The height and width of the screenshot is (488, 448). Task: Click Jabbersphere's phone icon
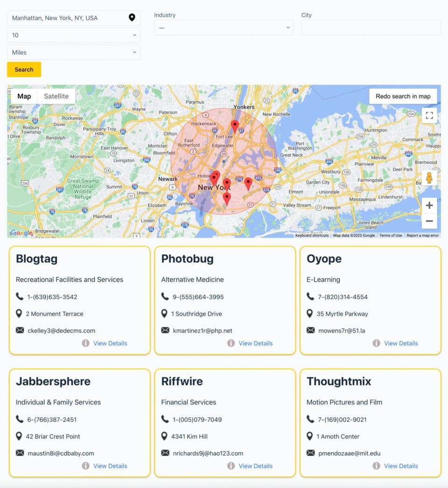coord(20,419)
